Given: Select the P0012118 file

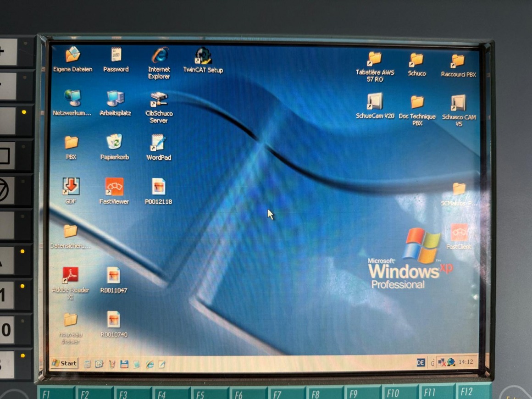Looking at the screenshot, I should pos(158,187).
